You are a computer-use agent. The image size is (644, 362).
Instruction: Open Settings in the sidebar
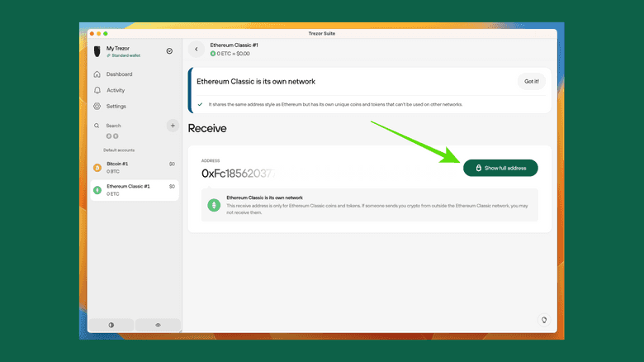pos(116,107)
